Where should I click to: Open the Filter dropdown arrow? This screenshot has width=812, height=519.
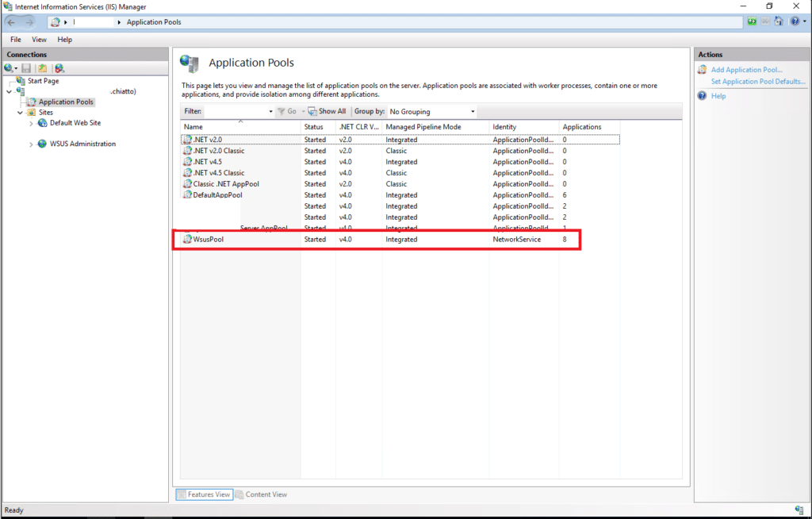270,111
